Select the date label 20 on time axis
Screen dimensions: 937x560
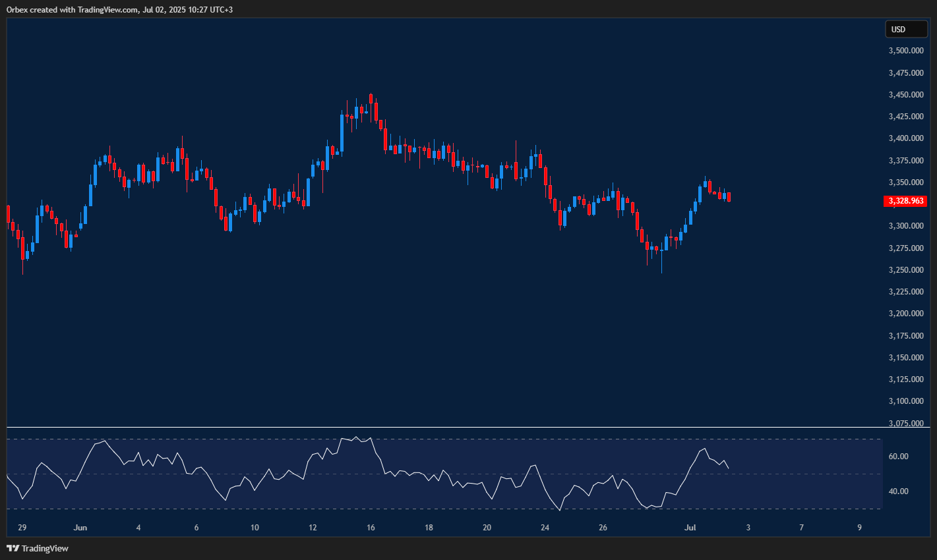[x=487, y=528]
